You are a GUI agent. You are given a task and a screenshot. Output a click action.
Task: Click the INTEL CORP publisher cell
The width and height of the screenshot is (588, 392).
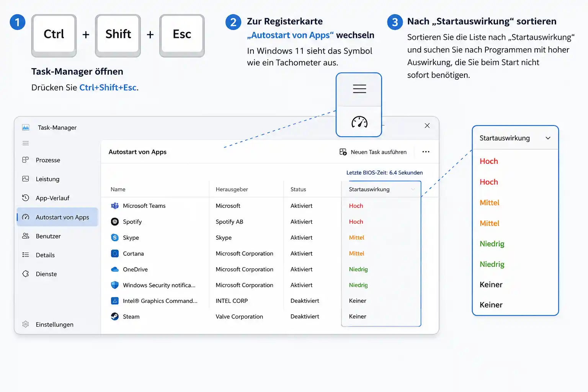coord(232,301)
